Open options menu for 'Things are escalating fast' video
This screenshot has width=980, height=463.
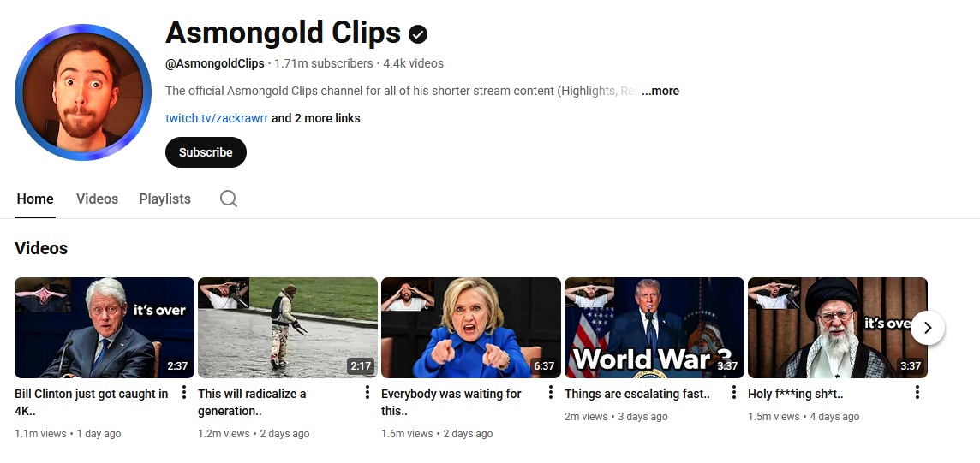coord(734,393)
